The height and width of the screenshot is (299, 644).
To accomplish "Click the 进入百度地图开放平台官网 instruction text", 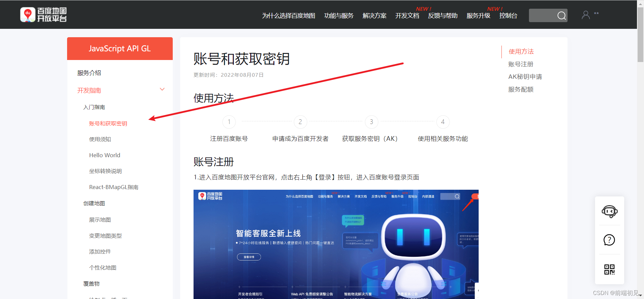I will 306,177.
